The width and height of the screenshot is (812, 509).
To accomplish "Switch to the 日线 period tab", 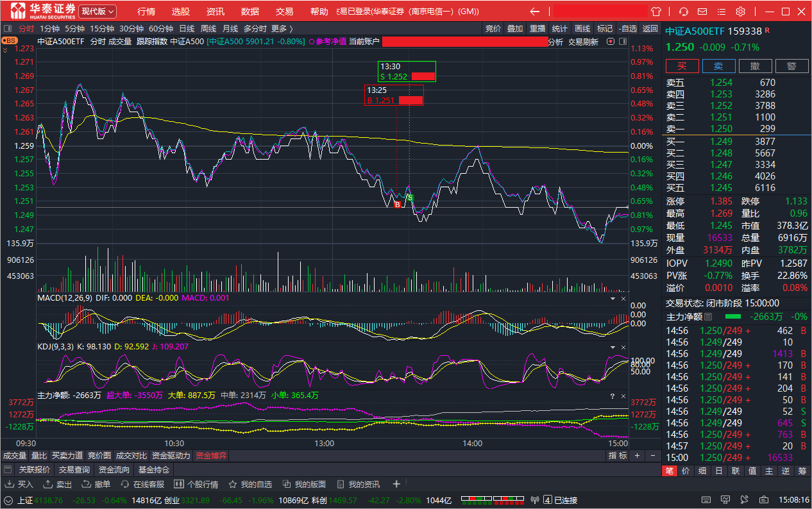I will tap(187, 28).
